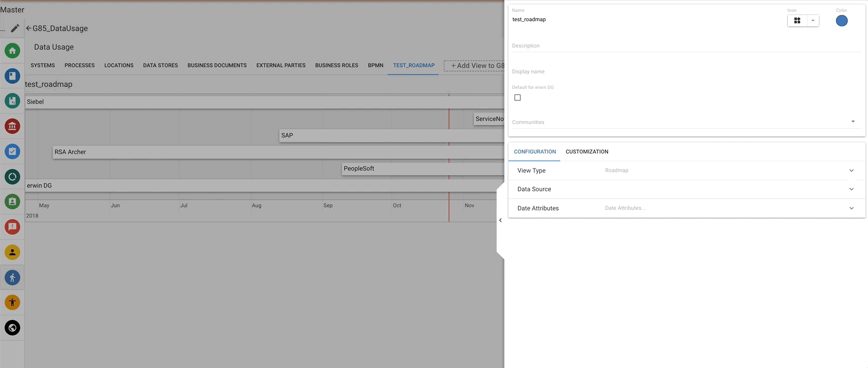Open the green home sidebar icon
Screen dimensions: 868x368
point(12,51)
